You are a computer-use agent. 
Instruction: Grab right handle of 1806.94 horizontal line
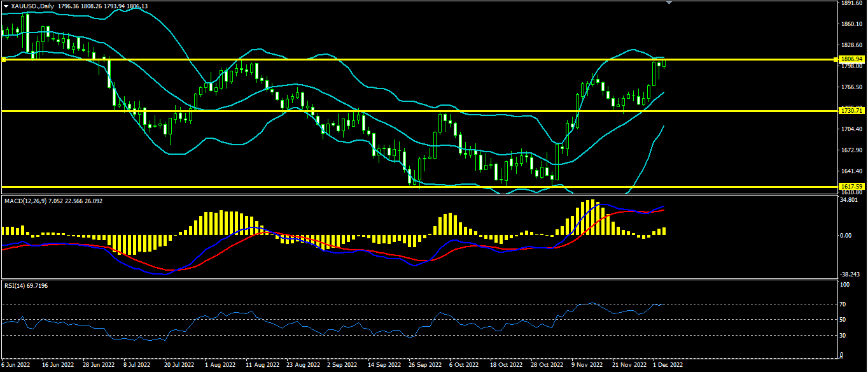(x=834, y=59)
